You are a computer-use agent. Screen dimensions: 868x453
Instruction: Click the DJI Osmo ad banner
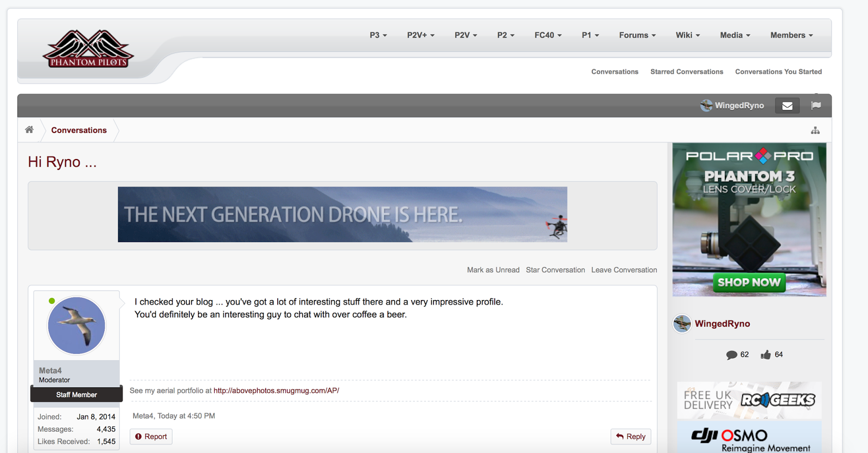coord(749,437)
